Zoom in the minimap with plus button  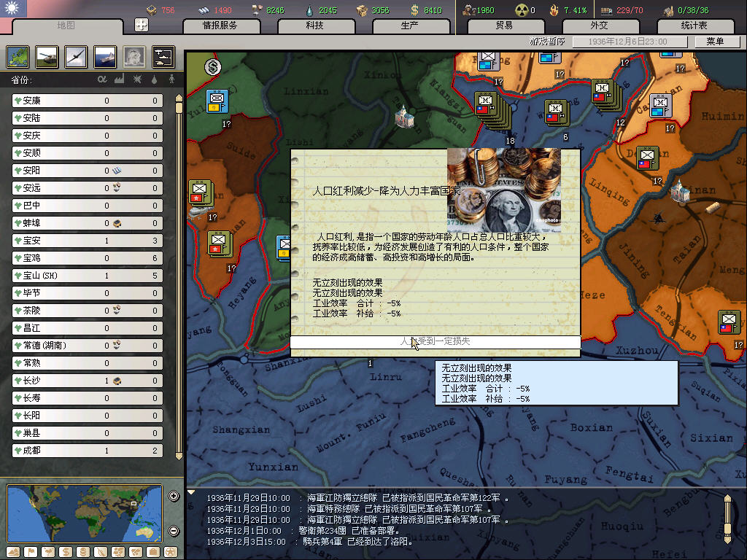click(x=174, y=496)
